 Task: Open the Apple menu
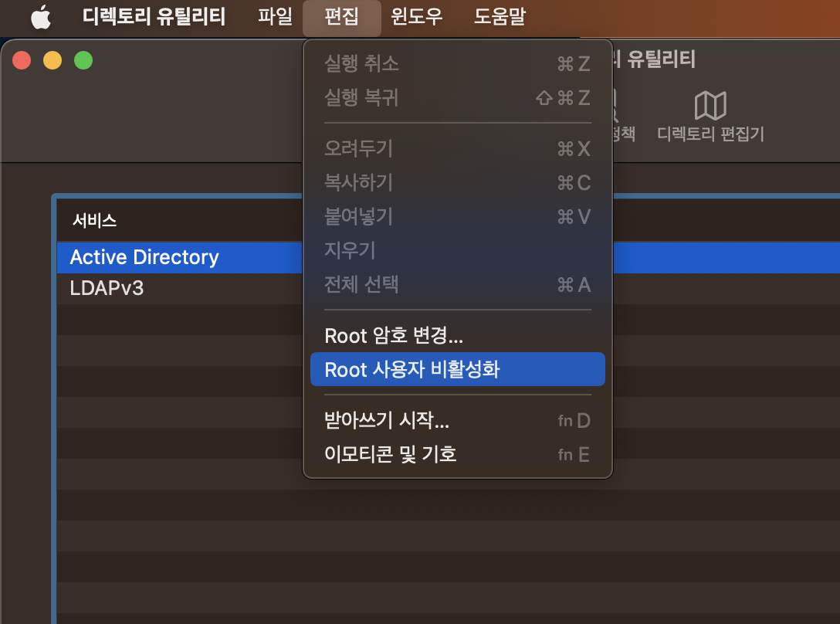click(x=41, y=17)
